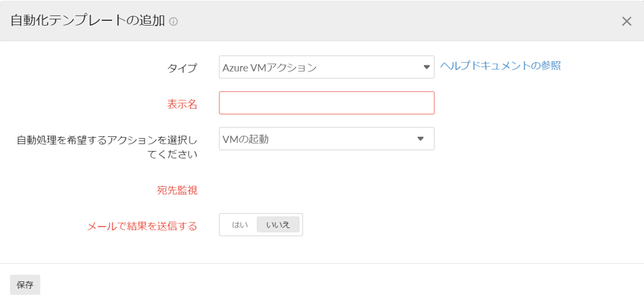The height and width of the screenshot is (303, 644).
Task: Close the 自動化テンプレートの追加 dialog
Action: pyautogui.click(x=626, y=21)
